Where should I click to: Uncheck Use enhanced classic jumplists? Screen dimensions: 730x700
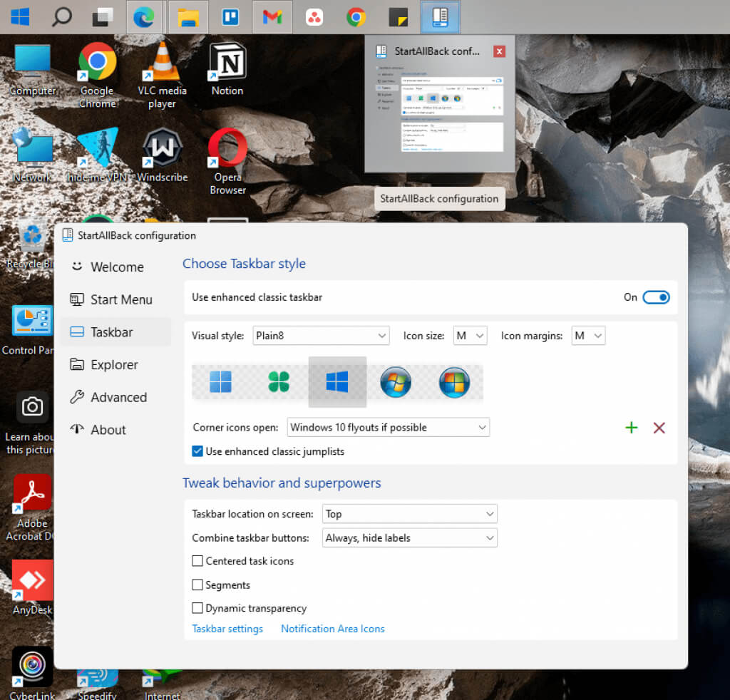(x=197, y=451)
